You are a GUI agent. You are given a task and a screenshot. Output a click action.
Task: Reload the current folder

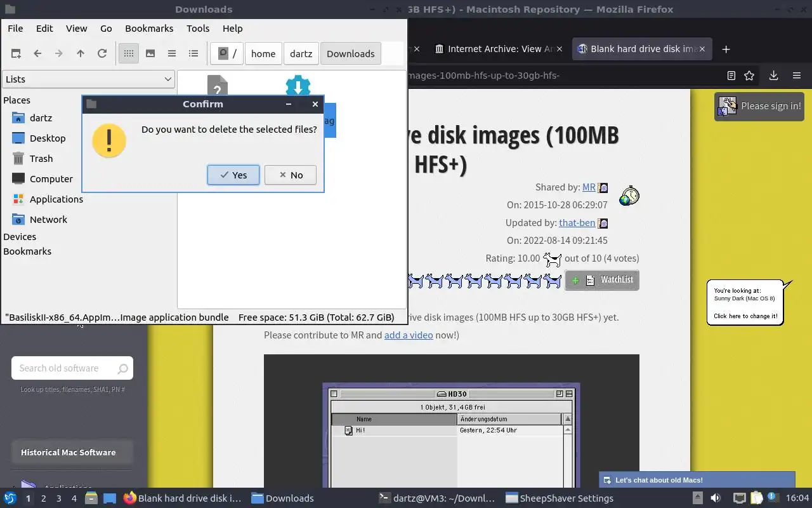coord(102,54)
